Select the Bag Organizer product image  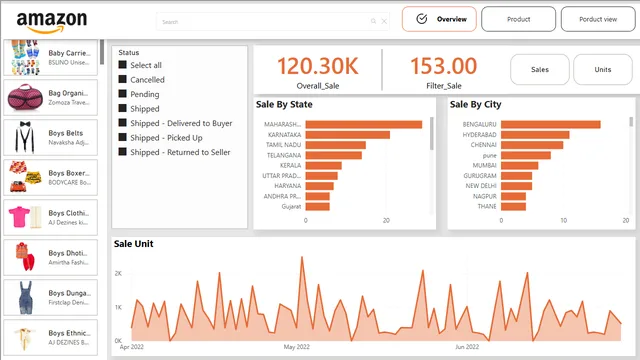(x=25, y=98)
